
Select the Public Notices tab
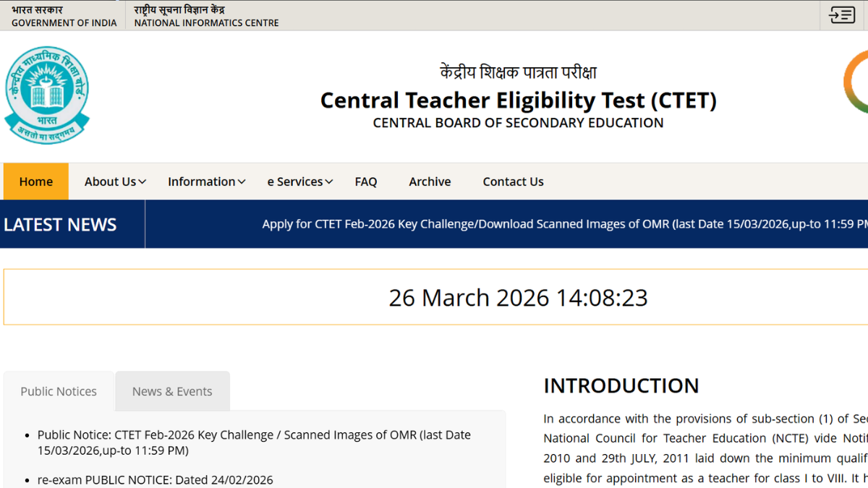tap(59, 391)
